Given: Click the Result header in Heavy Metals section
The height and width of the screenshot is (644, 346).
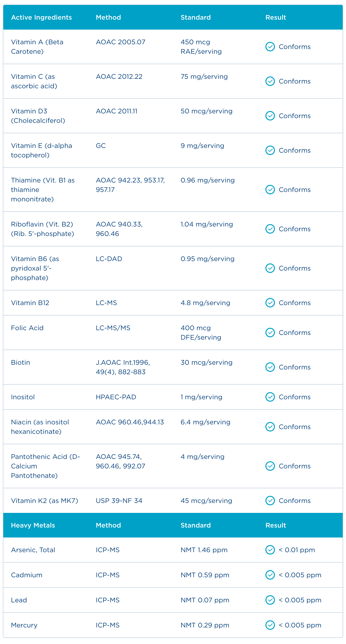Looking at the screenshot, I should point(276,525).
